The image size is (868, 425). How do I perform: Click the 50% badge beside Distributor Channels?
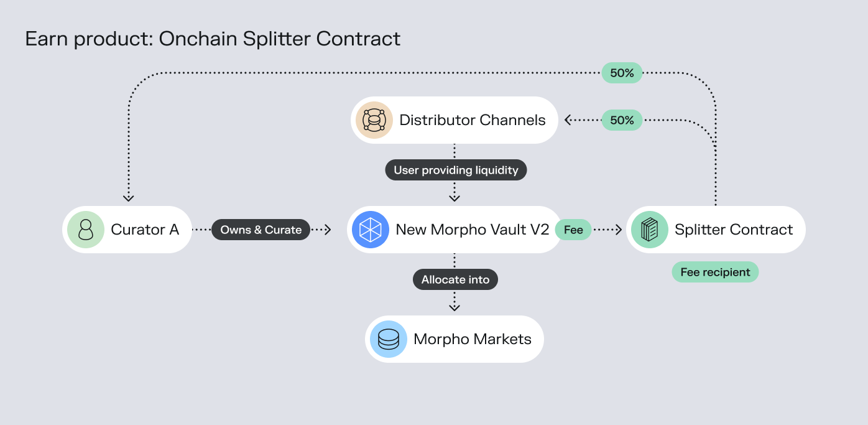pyautogui.click(x=622, y=120)
